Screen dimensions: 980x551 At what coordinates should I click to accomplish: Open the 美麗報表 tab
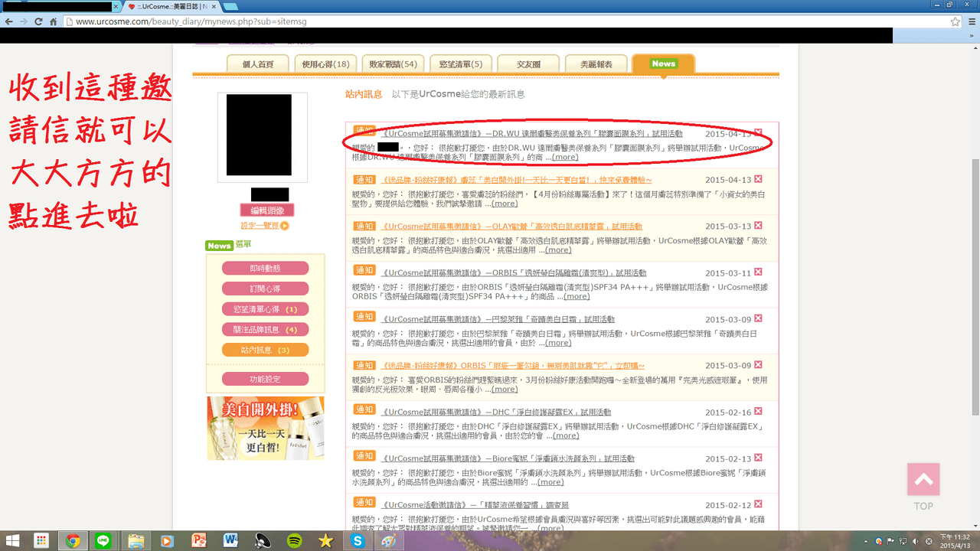tap(596, 64)
